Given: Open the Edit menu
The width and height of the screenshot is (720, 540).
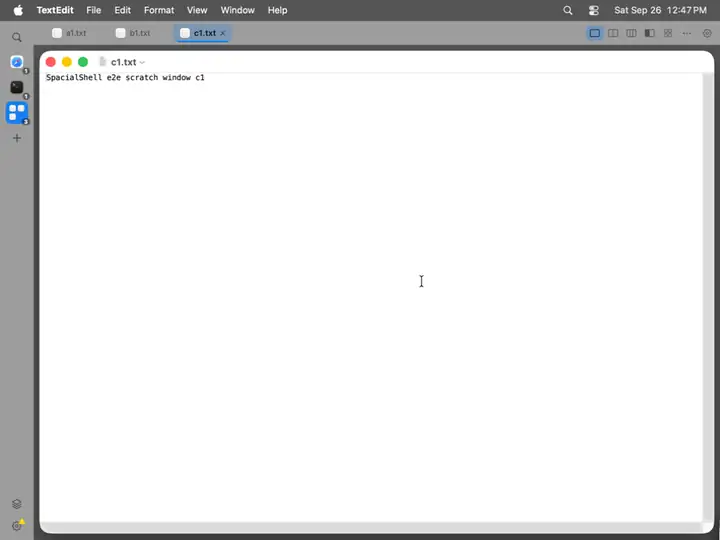Looking at the screenshot, I should tap(123, 10).
